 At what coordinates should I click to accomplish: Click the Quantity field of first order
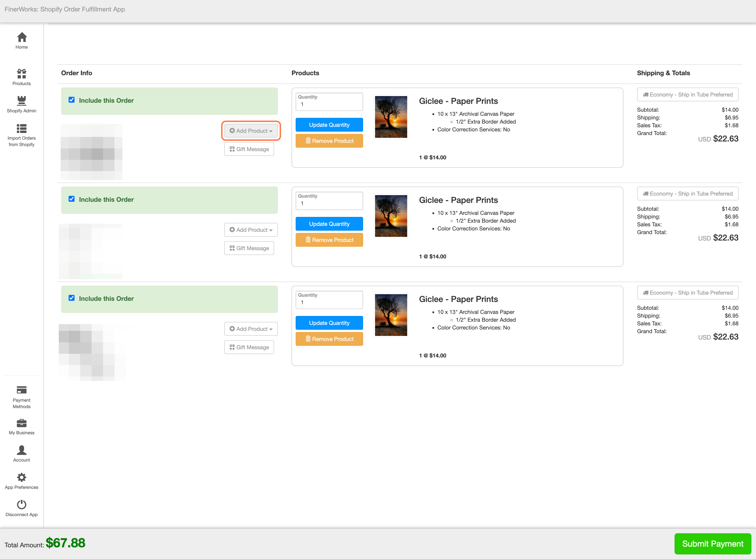click(329, 102)
